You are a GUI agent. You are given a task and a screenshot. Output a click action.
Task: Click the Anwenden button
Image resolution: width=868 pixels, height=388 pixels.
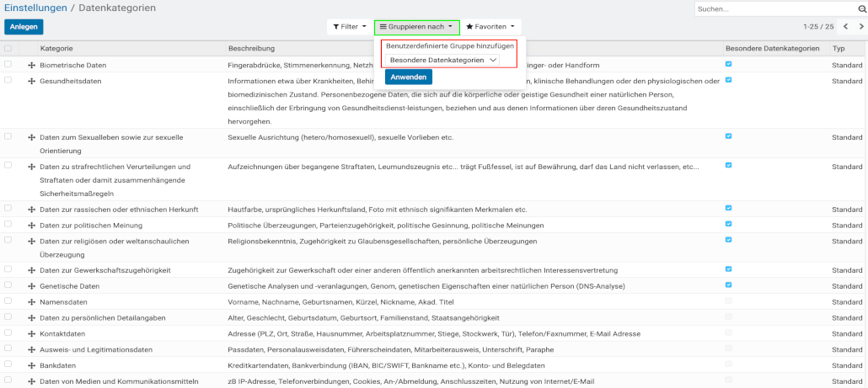coord(408,77)
